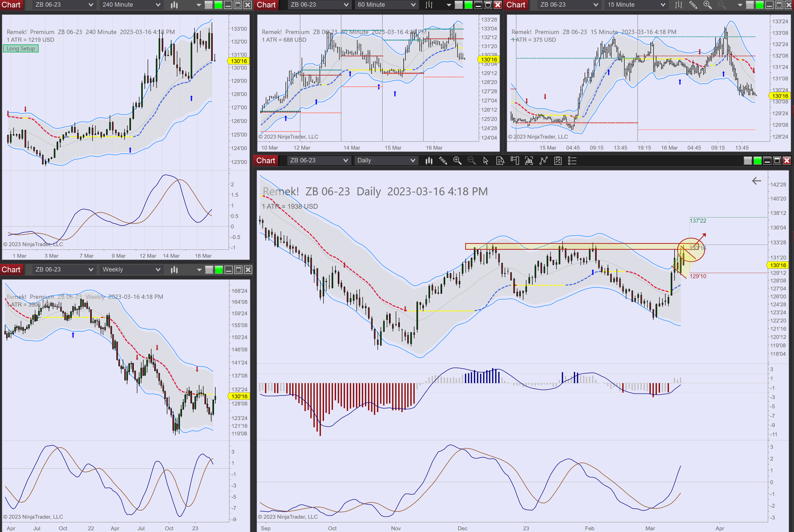Click Chart tab of Weekly window
Screen dimensions: 794x532
point(11,270)
